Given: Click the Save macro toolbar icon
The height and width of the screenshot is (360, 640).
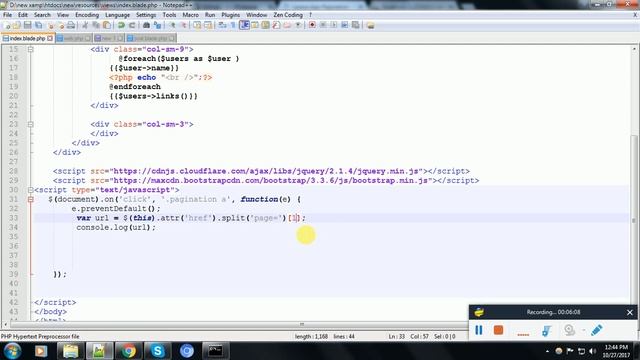Looking at the screenshot, I should tap(356, 25).
